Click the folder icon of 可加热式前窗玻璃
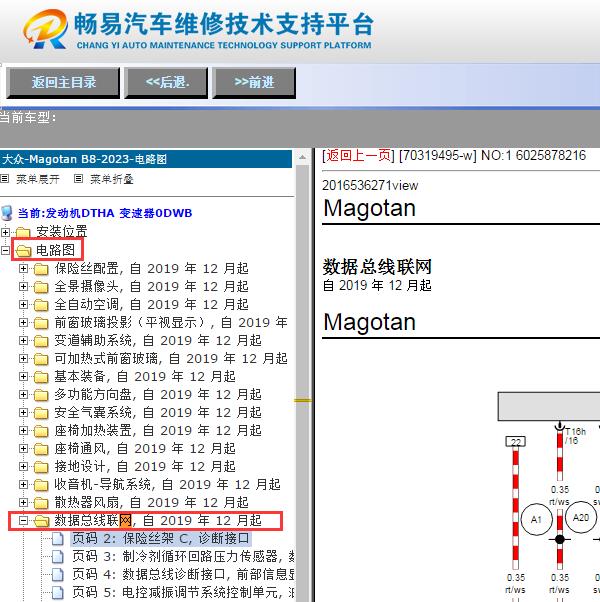The width and height of the screenshot is (600, 602). pyautogui.click(x=41, y=359)
